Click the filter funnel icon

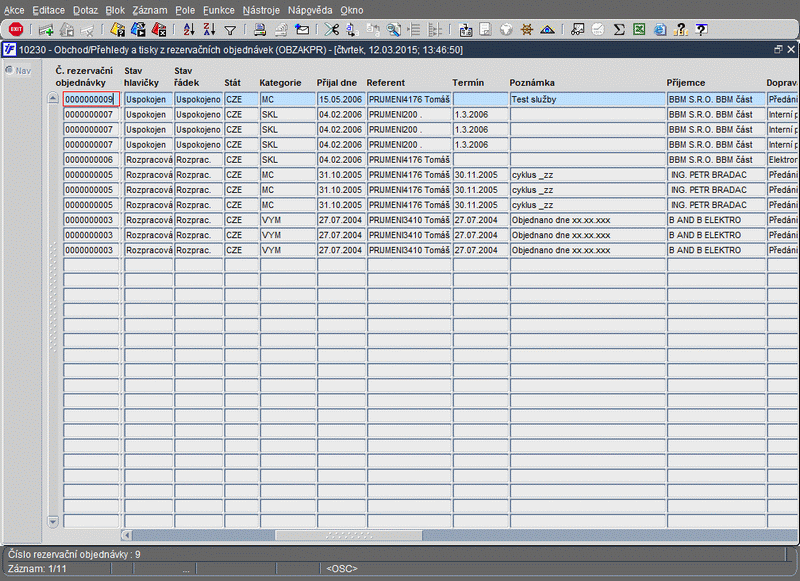230,31
